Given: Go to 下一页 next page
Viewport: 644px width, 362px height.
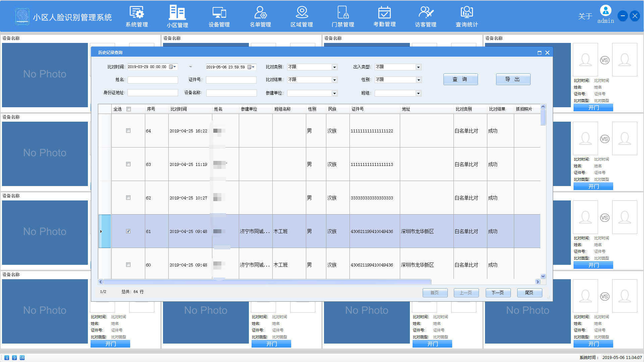Looking at the screenshot, I should 498,293.
